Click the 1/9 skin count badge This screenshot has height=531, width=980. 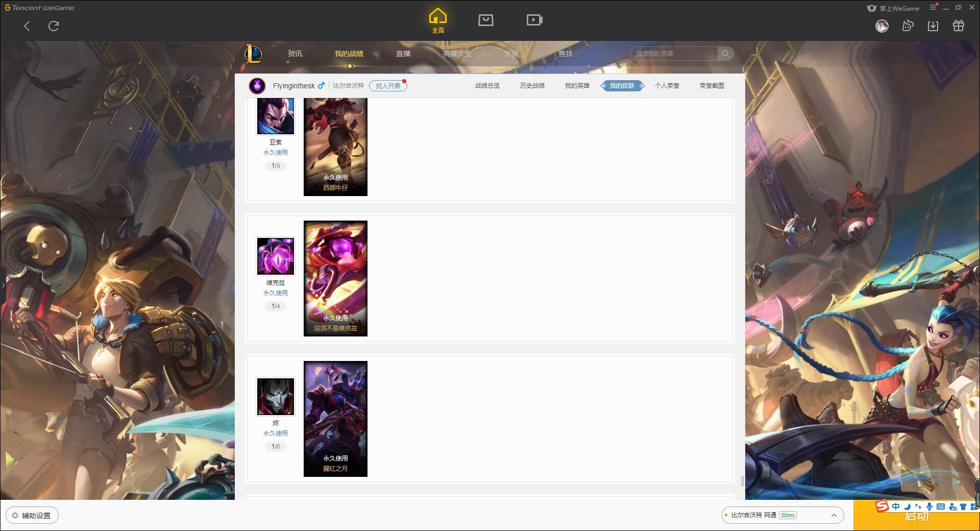coord(276,166)
